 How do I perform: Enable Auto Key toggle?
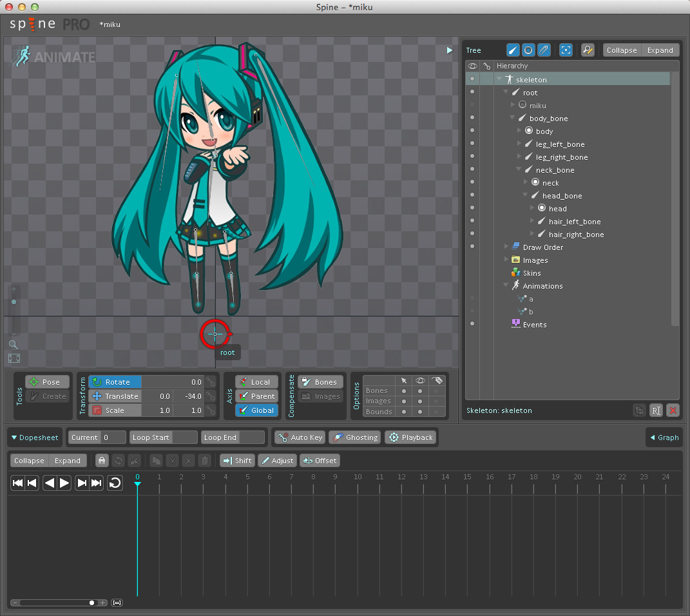click(301, 438)
